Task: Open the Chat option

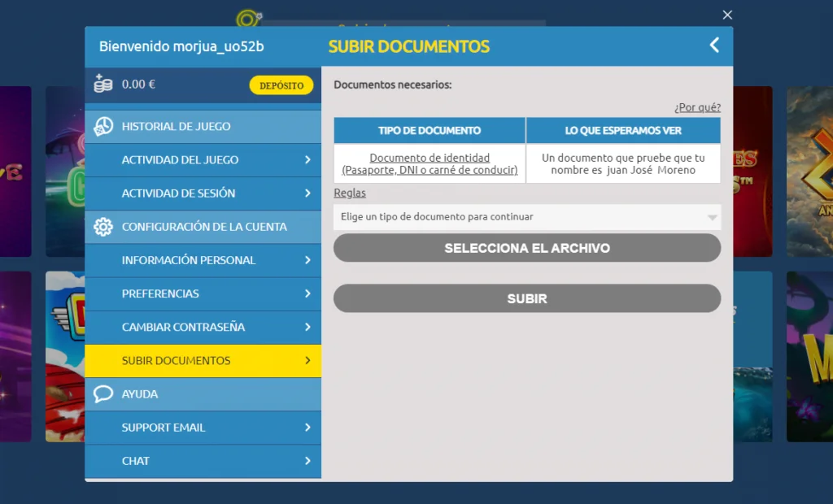Action: point(203,460)
